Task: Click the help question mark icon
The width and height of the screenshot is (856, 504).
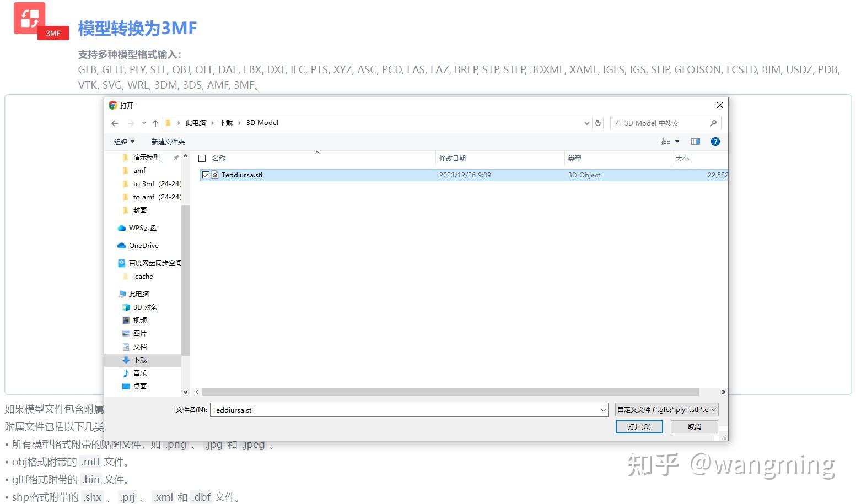Action: [715, 142]
